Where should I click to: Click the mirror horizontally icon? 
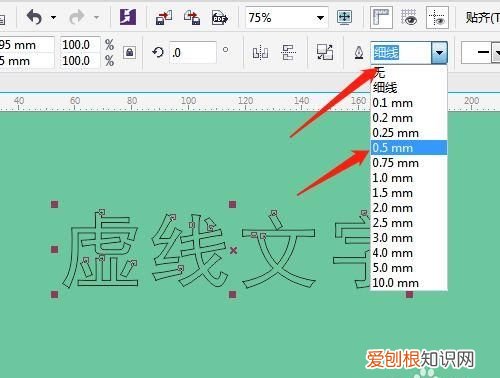click(260, 52)
